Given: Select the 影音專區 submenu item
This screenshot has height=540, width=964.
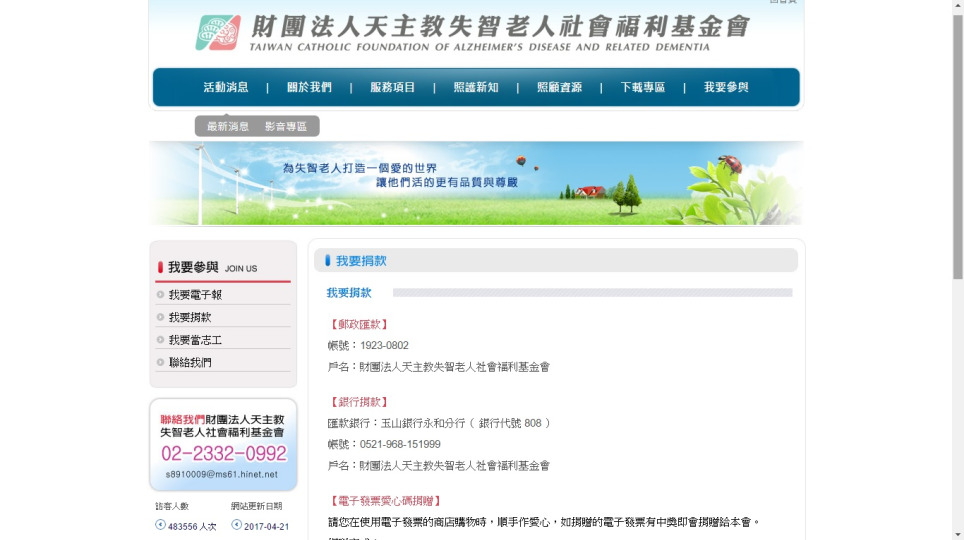Looking at the screenshot, I should click(286, 127).
